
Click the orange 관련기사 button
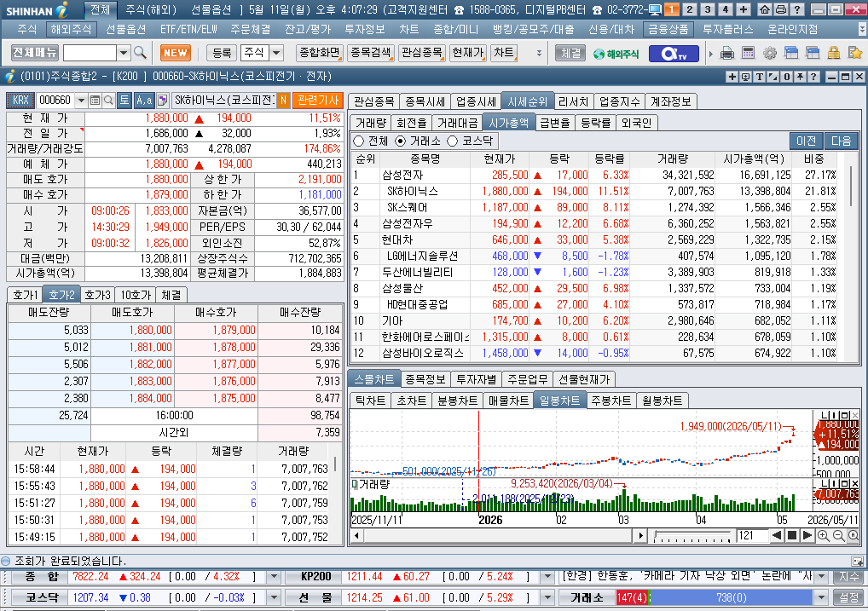click(318, 101)
